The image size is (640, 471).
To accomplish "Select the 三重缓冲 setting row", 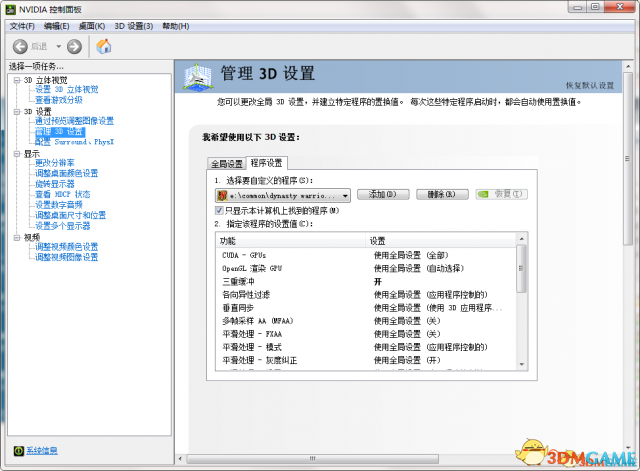I will coord(366,282).
